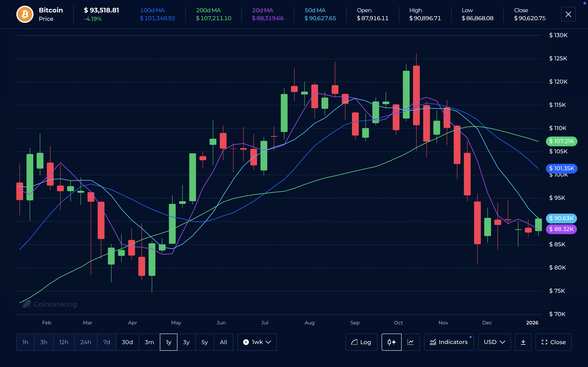The width and height of the screenshot is (588, 367).
Task: Open the USD currency dropdown
Action: [494, 342]
